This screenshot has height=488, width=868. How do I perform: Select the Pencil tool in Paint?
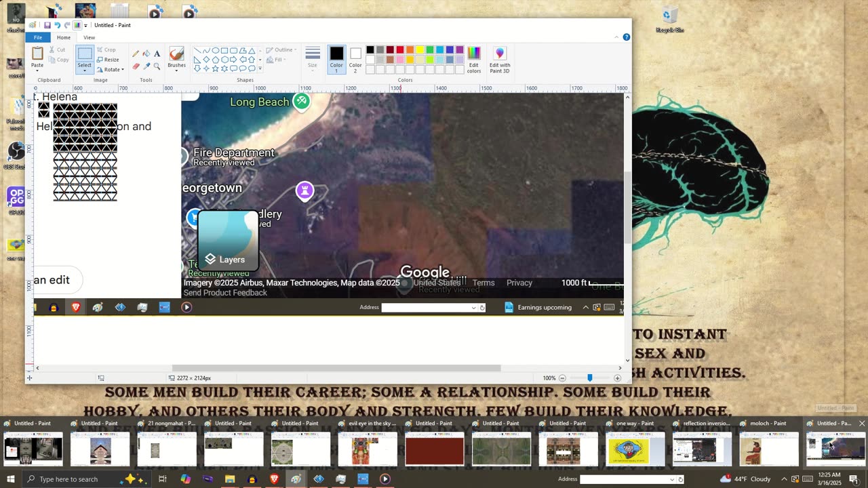coord(136,54)
